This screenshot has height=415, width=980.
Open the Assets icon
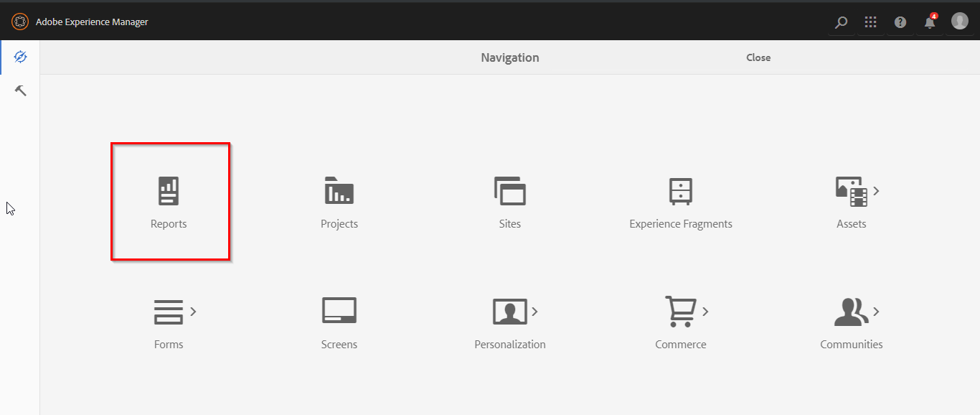(x=852, y=191)
